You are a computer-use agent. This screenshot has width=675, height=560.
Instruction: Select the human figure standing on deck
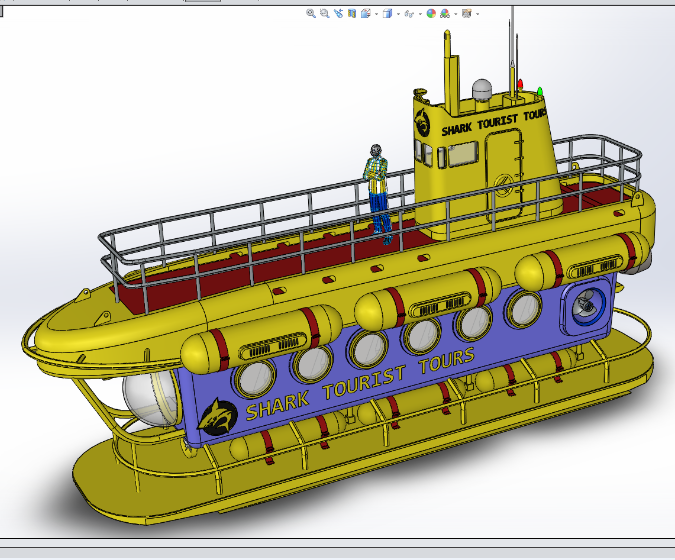(377, 190)
